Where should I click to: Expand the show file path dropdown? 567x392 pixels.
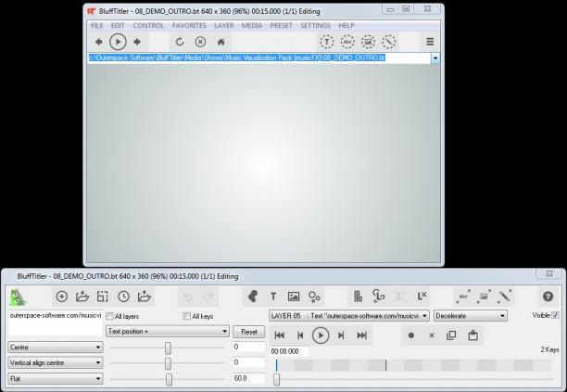pyautogui.click(x=435, y=58)
